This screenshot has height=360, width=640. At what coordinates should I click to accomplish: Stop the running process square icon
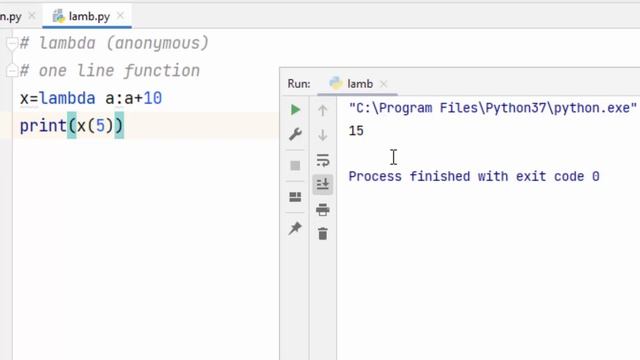coord(295,165)
